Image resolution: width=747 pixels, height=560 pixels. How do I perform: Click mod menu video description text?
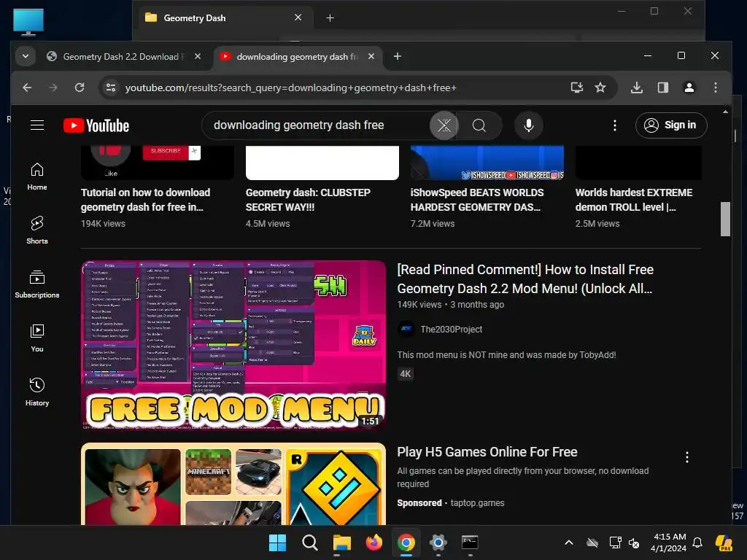coord(506,355)
